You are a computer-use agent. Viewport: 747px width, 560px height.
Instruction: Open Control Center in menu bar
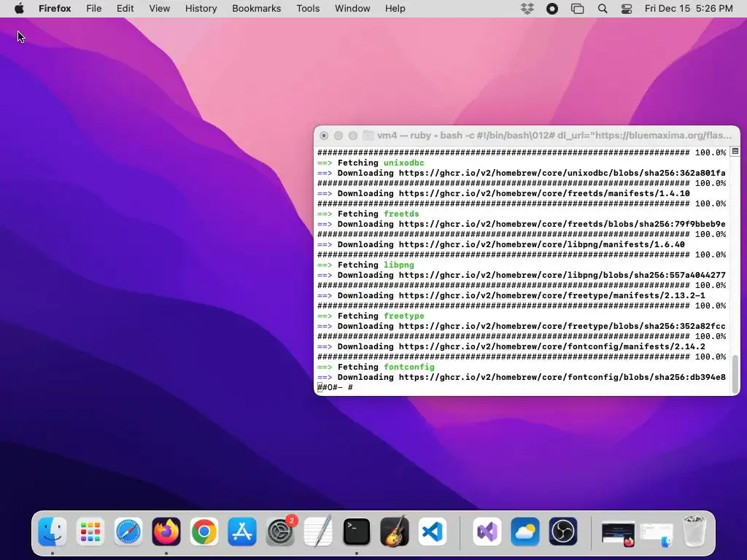[627, 9]
